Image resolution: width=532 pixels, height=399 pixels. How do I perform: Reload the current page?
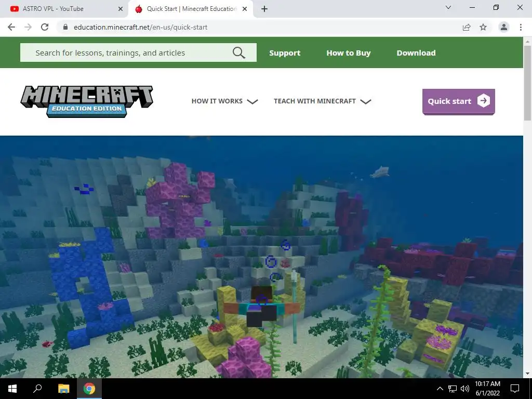[x=45, y=27]
